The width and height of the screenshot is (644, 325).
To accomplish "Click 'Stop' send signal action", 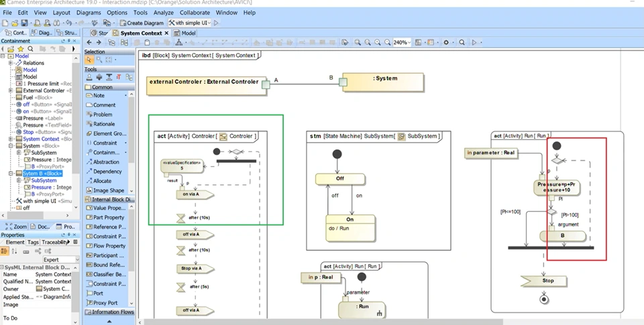I will (x=544, y=281).
